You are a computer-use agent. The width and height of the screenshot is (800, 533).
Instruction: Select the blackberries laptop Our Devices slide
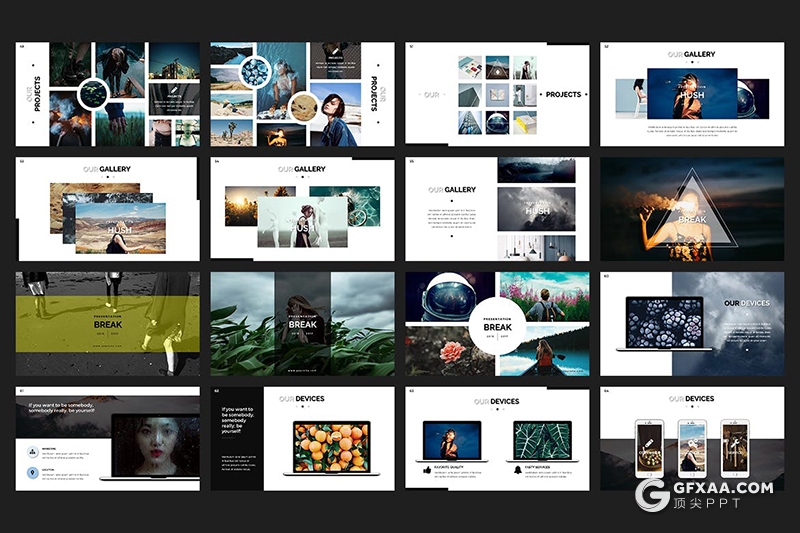pyautogui.click(x=691, y=323)
